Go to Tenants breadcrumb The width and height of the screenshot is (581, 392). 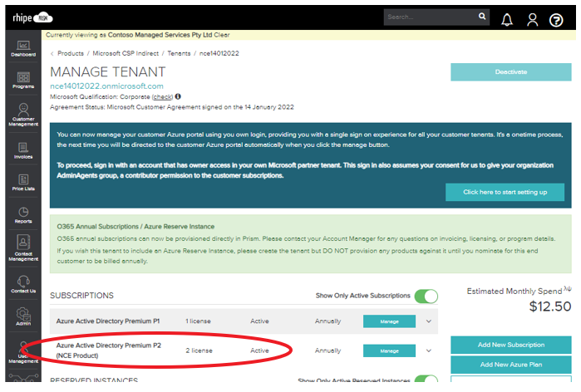point(179,53)
